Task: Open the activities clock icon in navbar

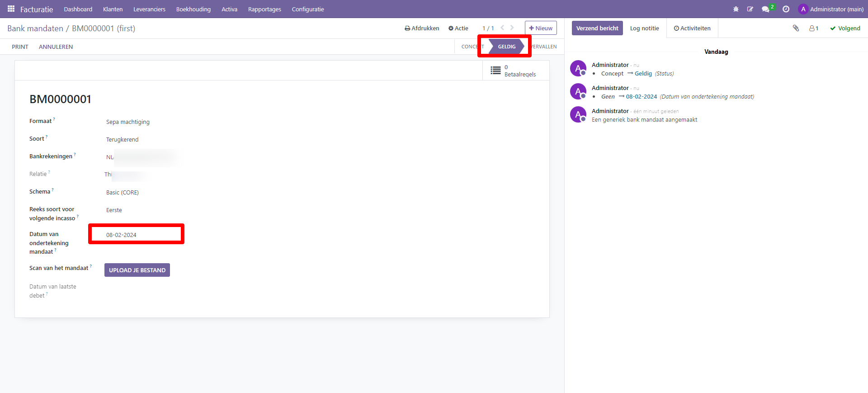Action: coord(786,9)
